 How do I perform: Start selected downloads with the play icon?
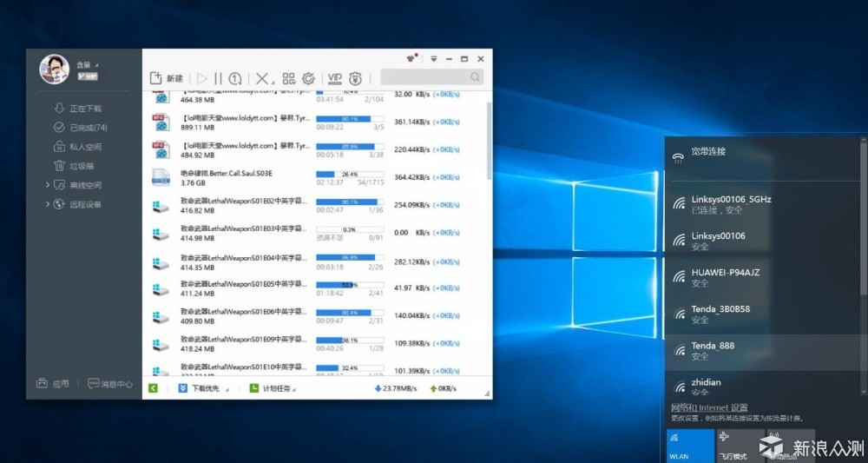[202, 79]
